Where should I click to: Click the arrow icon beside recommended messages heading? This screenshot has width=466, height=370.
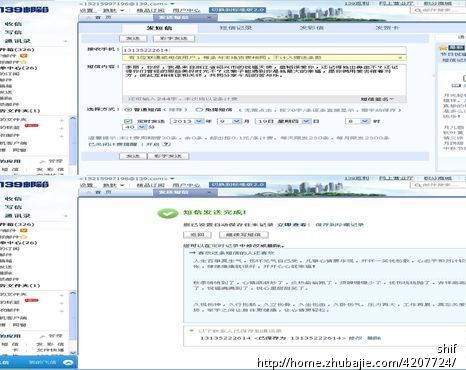click(192, 253)
